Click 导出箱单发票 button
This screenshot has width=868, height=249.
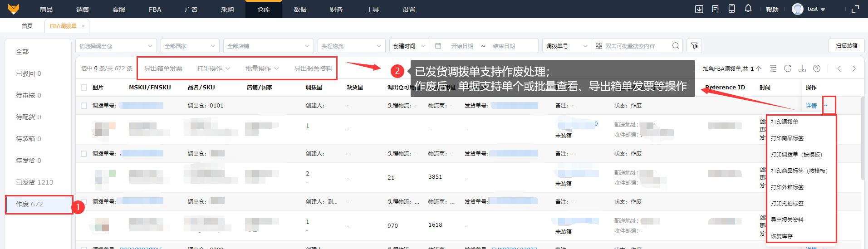[x=163, y=68]
